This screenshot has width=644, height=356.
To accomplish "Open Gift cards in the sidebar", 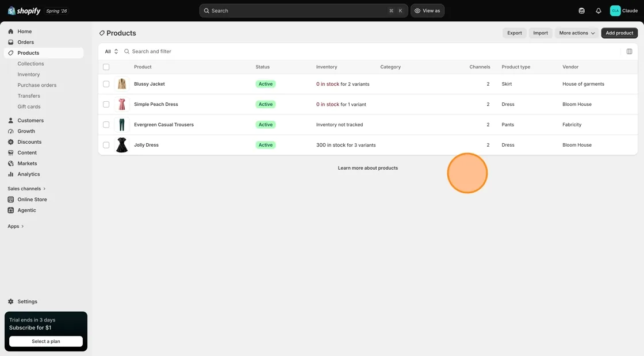I will coord(29,106).
